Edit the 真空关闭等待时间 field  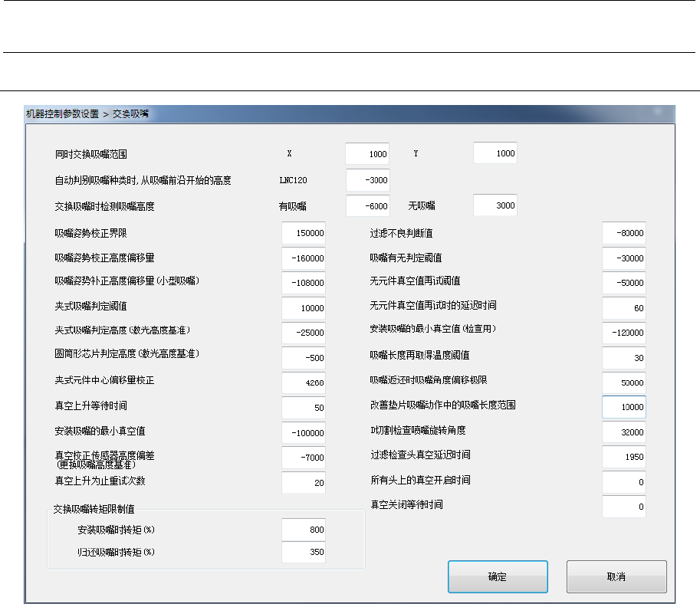(x=623, y=507)
